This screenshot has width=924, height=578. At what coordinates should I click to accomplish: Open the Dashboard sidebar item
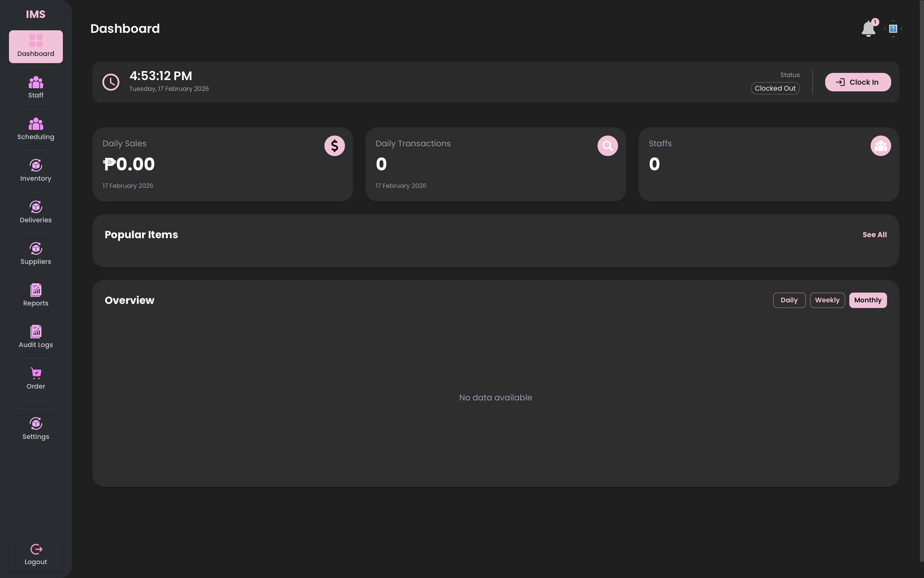click(36, 47)
